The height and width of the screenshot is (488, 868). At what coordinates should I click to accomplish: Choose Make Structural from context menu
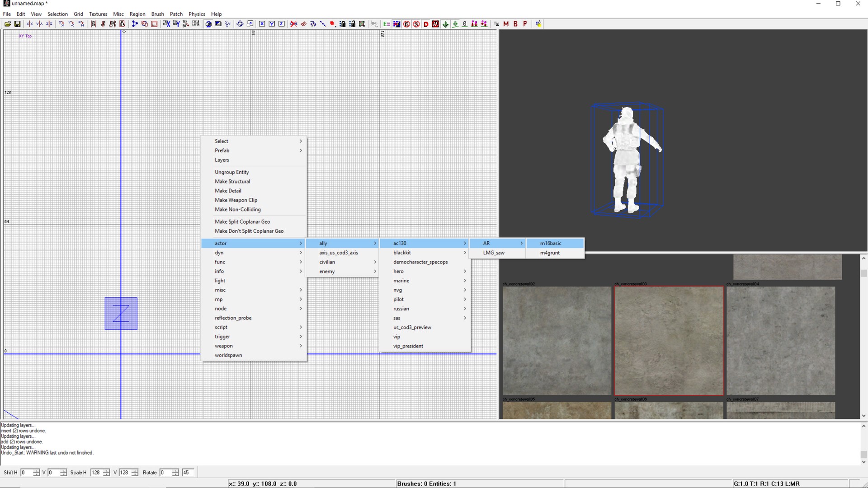click(x=254, y=181)
